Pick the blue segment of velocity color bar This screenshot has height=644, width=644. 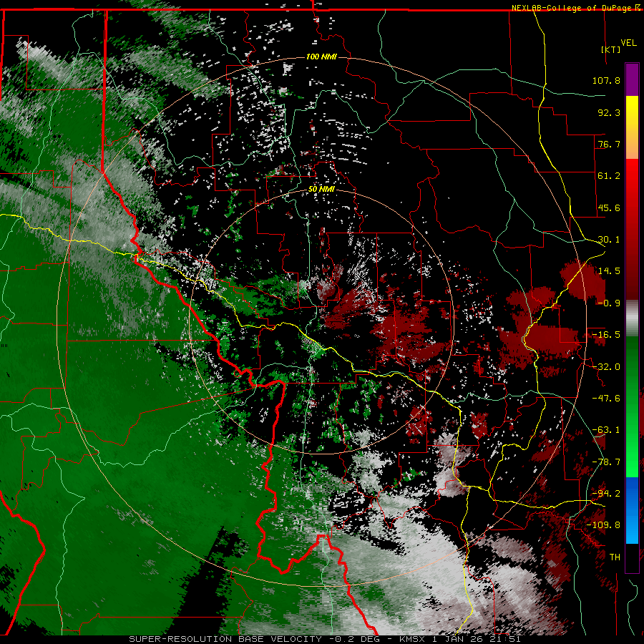click(x=632, y=510)
